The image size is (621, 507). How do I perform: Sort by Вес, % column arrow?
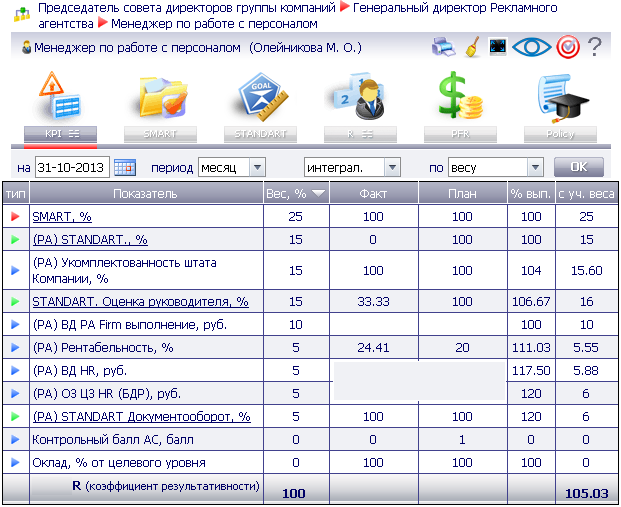(318, 193)
